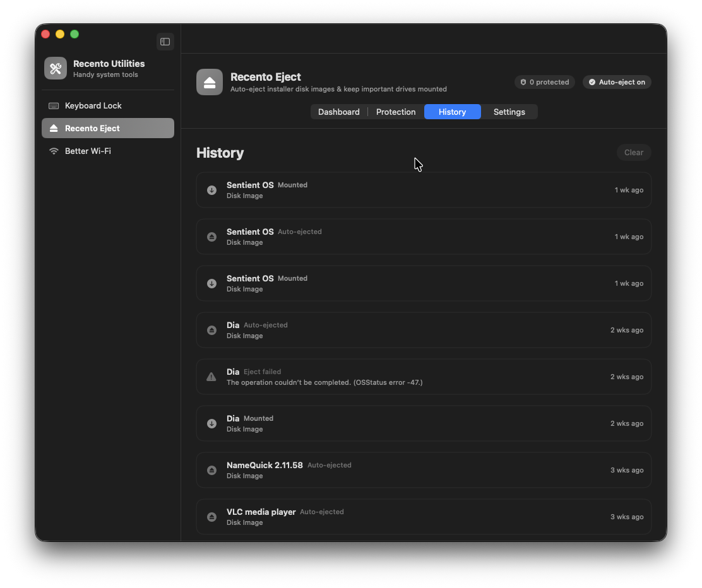Click the shield icon in 0 protected badge
702x588 pixels.
click(523, 83)
